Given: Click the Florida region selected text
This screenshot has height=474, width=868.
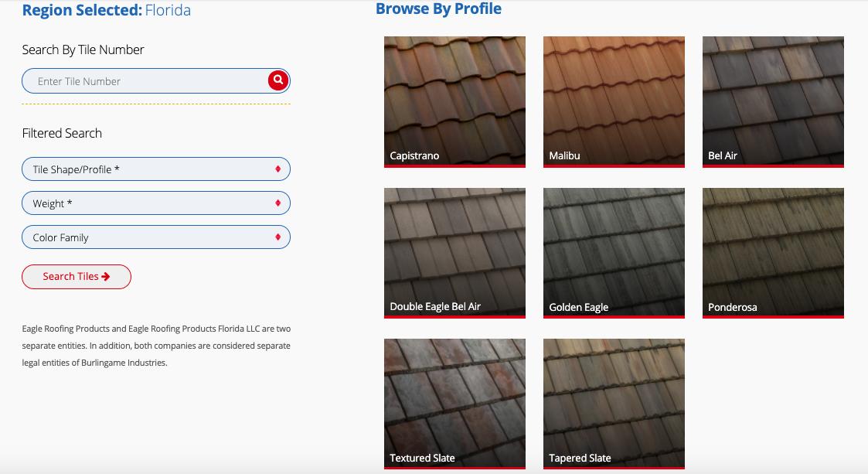Looking at the screenshot, I should point(168,10).
